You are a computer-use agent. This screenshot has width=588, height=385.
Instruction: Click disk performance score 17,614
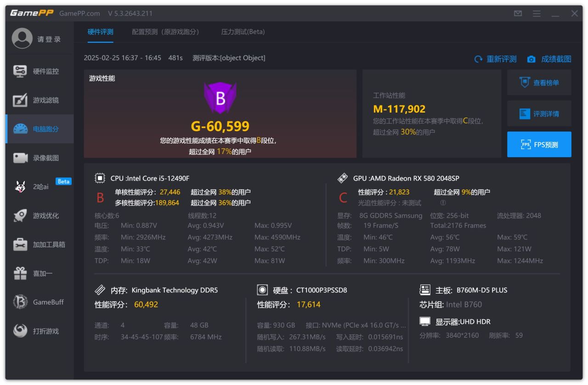pyautogui.click(x=309, y=305)
